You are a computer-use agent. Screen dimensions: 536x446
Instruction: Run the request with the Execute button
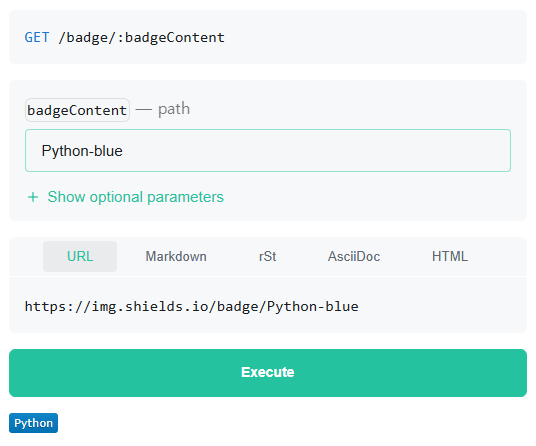coord(268,373)
